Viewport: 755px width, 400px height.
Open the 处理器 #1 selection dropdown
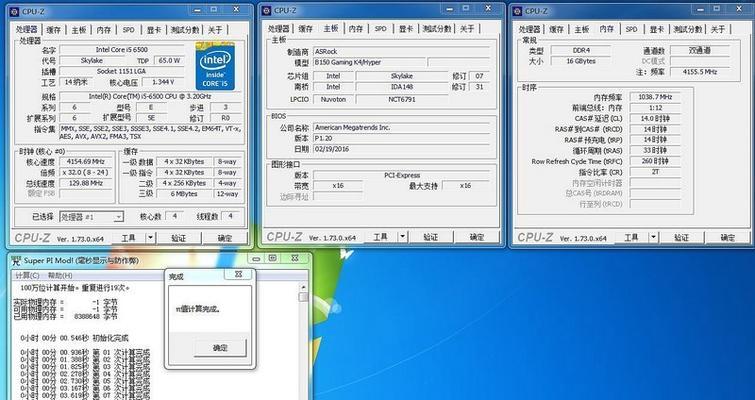(91, 217)
